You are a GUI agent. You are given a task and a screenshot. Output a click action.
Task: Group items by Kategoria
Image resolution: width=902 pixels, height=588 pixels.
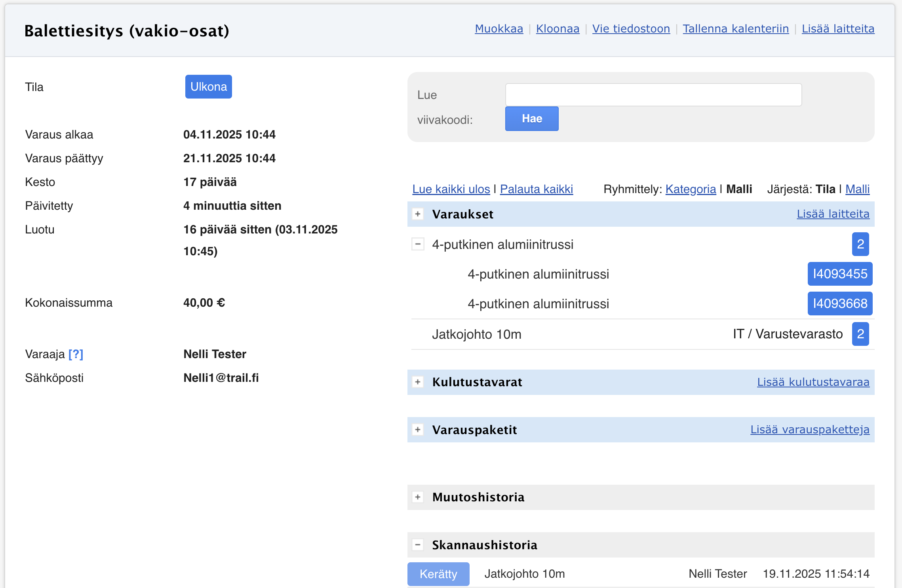(691, 189)
